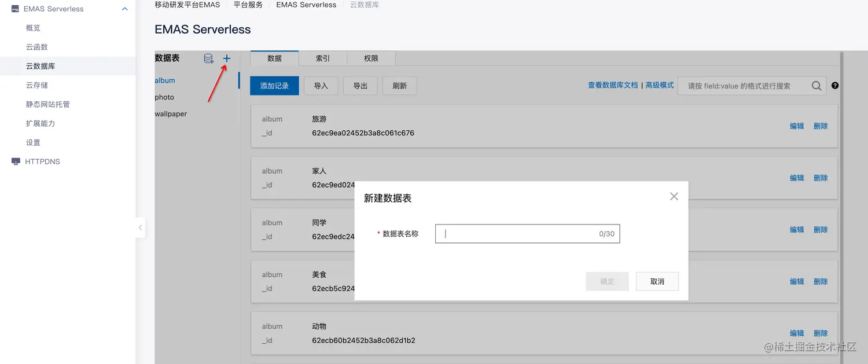Switch to the 权限 tab
This screenshot has height=364, width=868.
(371, 58)
